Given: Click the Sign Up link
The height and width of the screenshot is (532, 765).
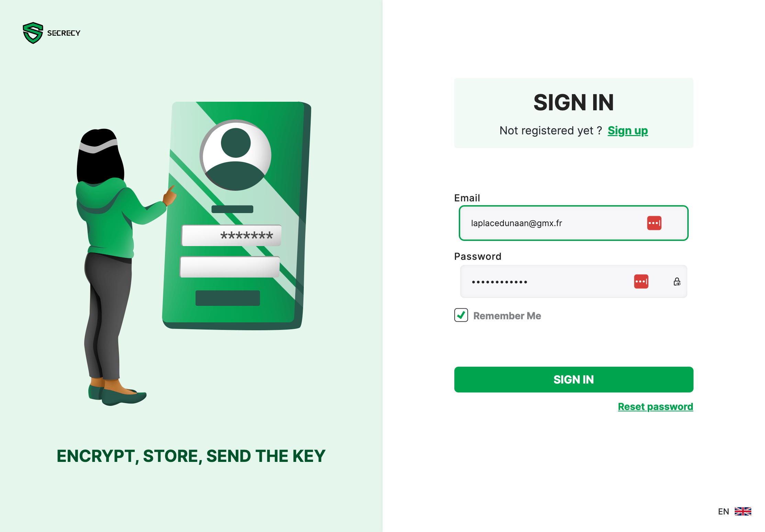Looking at the screenshot, I should point(628,130).
